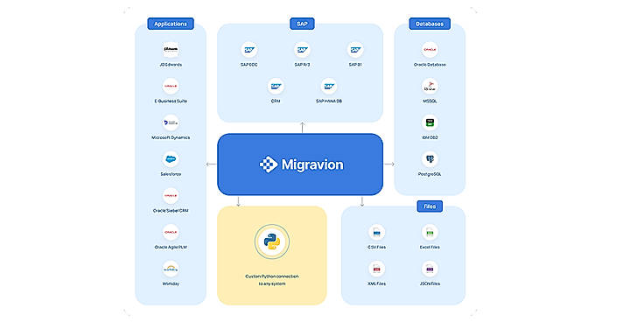Click the 'Oracle Siebel CRM' label

click(171, 211)
